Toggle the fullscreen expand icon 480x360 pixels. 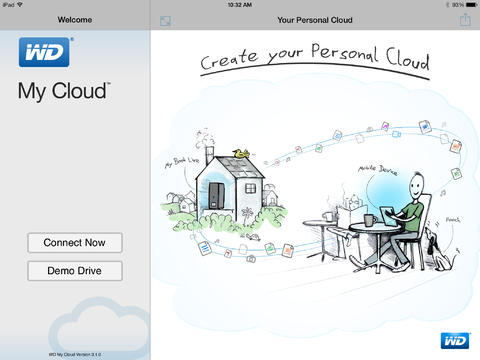(165, 21)
